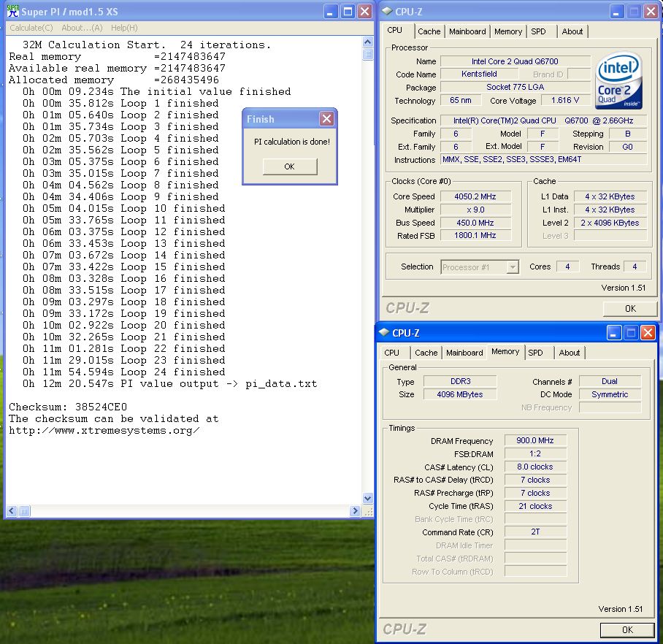Open the Help(H) menu
The height and width of the screenshot is (644, 663).
click(x=124, y=28)
